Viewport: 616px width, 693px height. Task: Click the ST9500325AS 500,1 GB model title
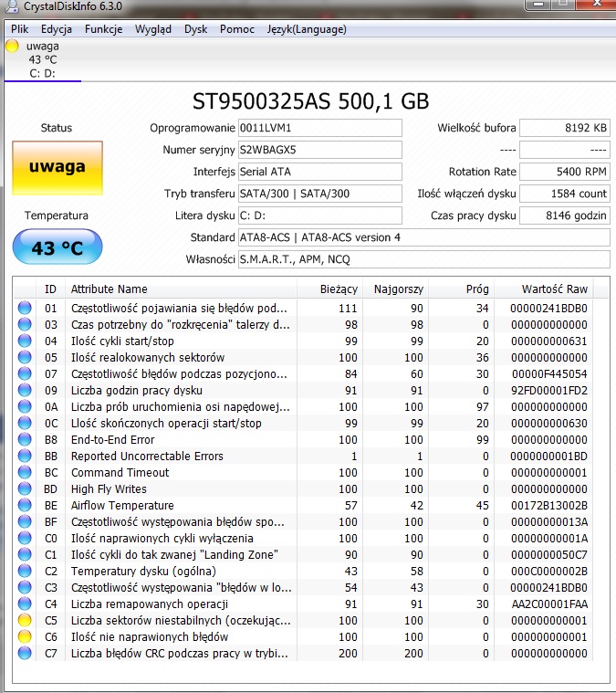[310, 101]
